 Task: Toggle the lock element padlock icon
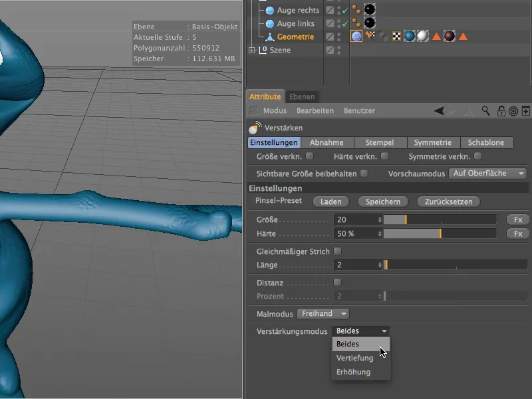click(x=501, y=110)
